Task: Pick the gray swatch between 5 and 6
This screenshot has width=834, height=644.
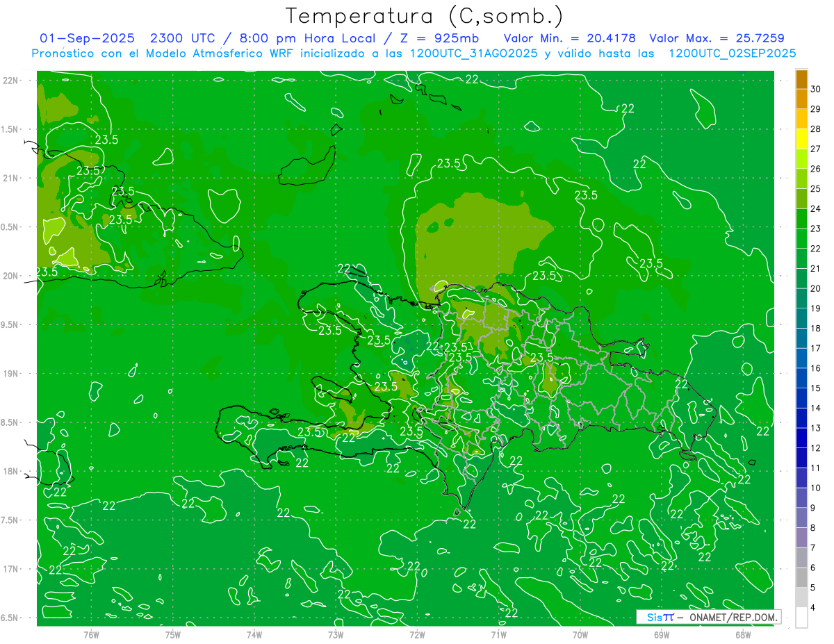Action: pos(801,578)
